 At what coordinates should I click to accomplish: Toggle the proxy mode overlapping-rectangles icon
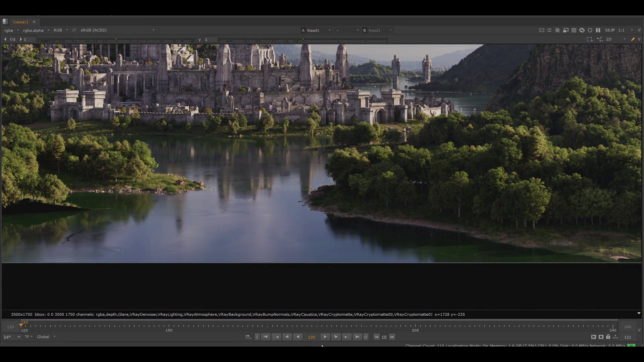566,30
